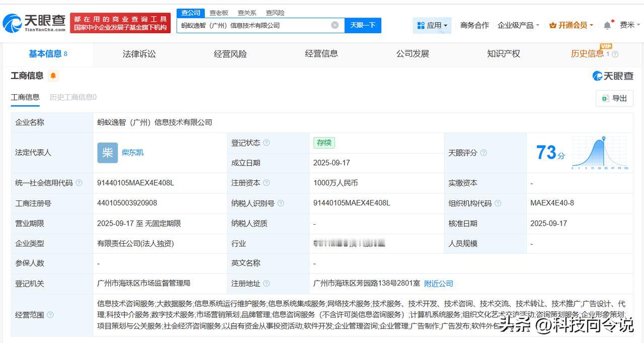Viewport: 644px width, 343px height.
Task: Click the 73分 TianYan score value
Action: click(550, 152)
